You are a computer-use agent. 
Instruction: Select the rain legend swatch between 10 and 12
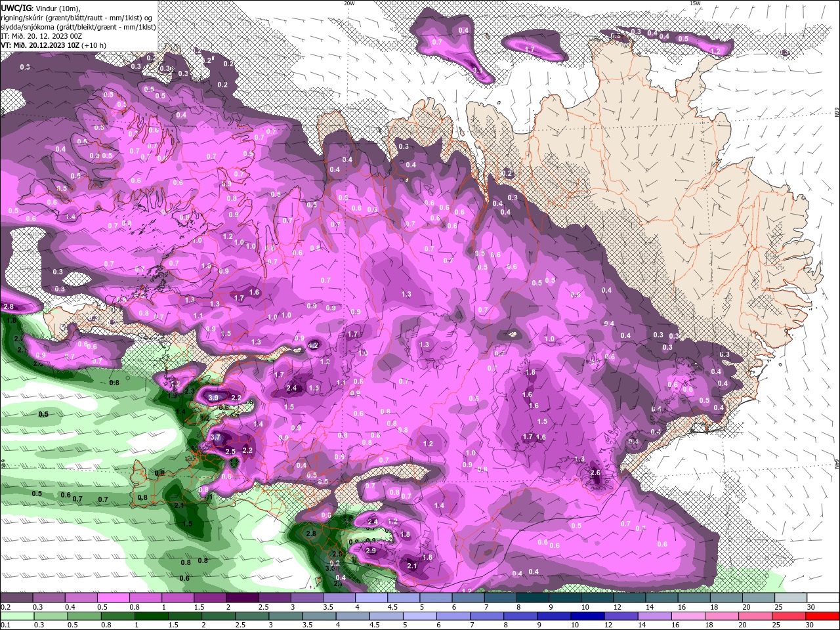click(x=587, y=616)
